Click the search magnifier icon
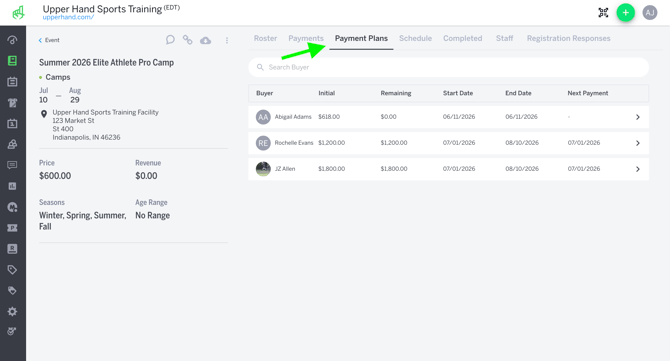 coord(260,67)
